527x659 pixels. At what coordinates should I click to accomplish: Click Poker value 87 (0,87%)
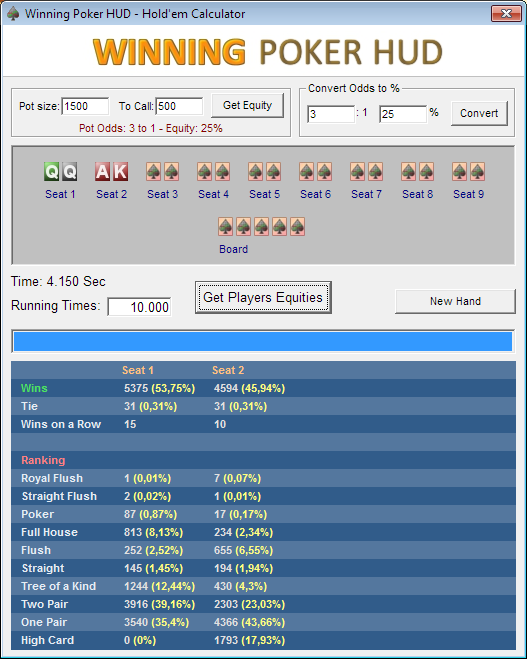(x=150, y=514)
